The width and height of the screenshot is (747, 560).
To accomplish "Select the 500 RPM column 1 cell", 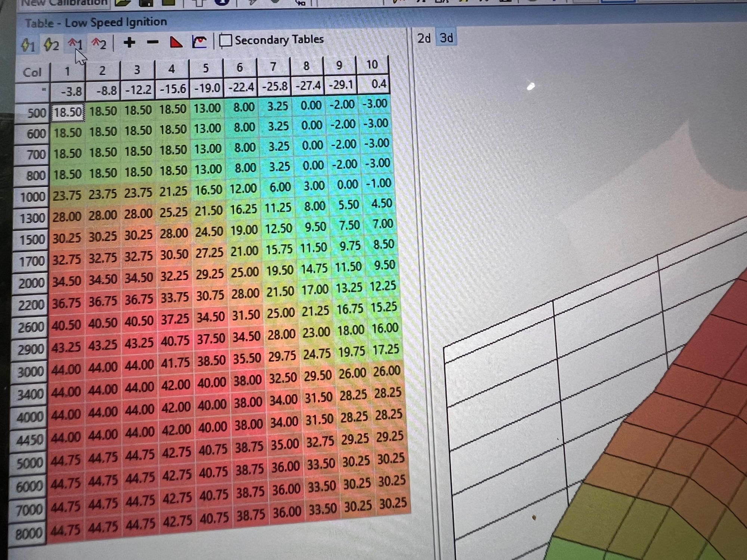I will click(x=68, y=112).
